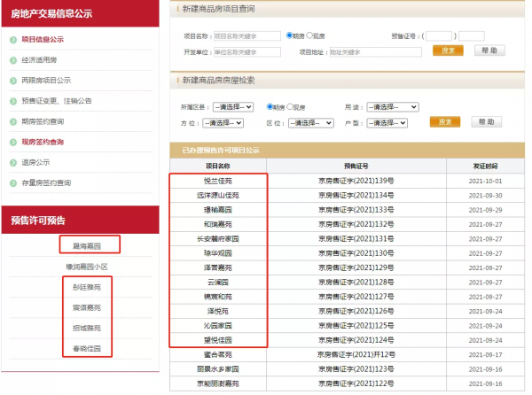Open project 长安麓府家园 in the table
The image size is (532, 395).
tap(218, 239)
